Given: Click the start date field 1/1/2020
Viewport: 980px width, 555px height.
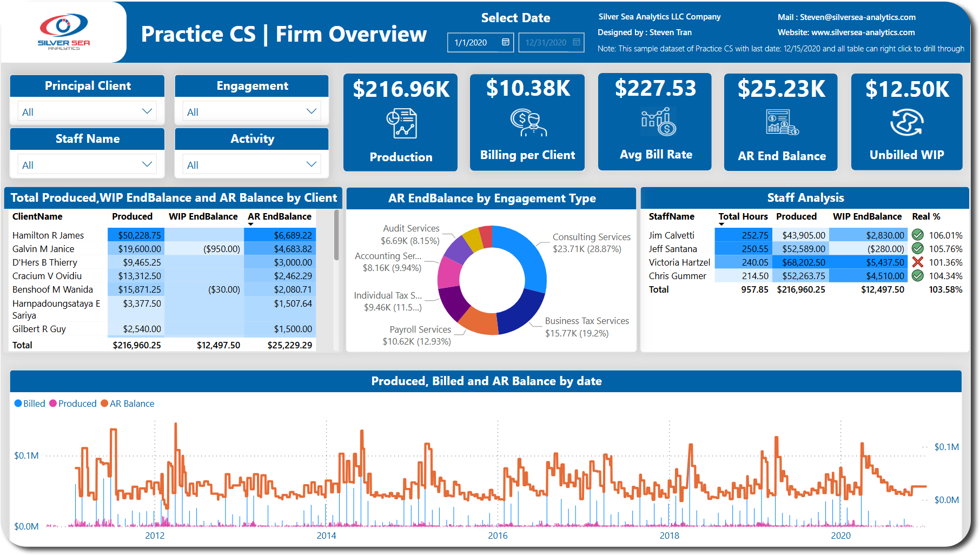Looking at the screenshot, I should (480, 42).
